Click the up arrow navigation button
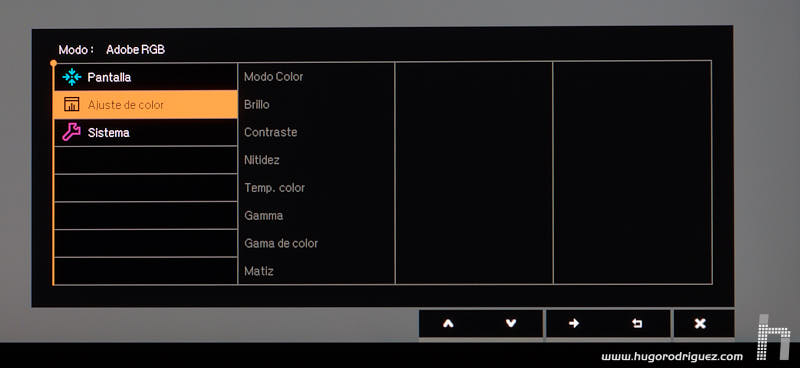Image resolution: width=800 pixels, height=368 pixels. point(448,323)
